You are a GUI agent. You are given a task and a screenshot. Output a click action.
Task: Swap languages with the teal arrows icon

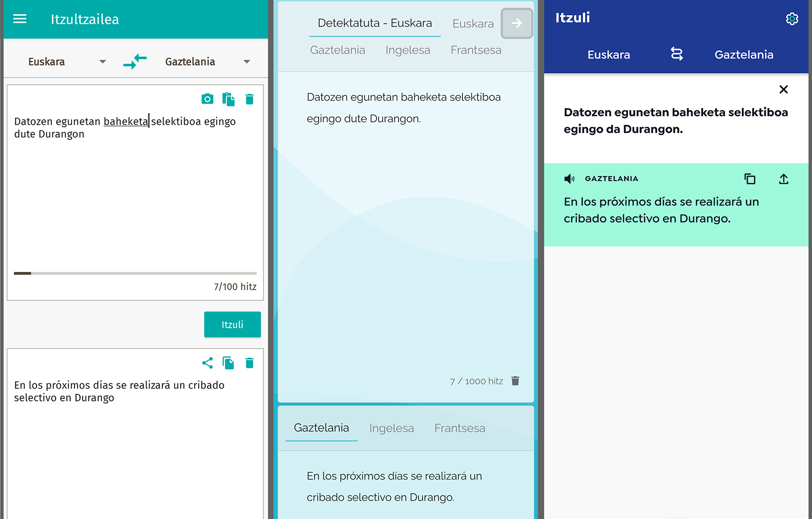[135, 61]
